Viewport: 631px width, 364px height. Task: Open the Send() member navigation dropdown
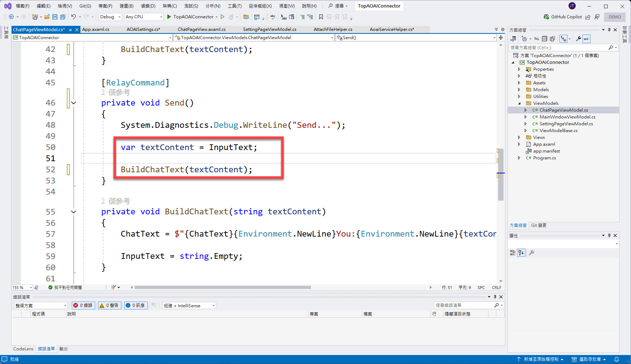[x=416, y=38]
